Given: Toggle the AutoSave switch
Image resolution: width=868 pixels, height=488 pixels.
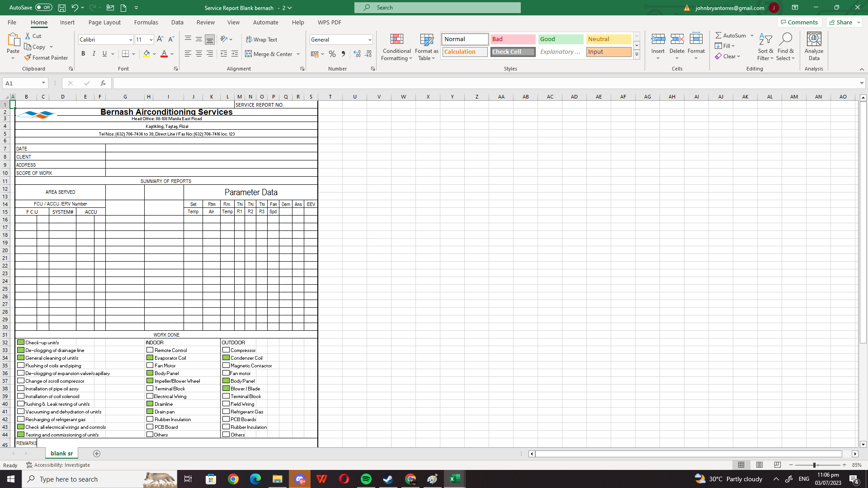Looking at the screenshot, I should (x=43, y=8).
